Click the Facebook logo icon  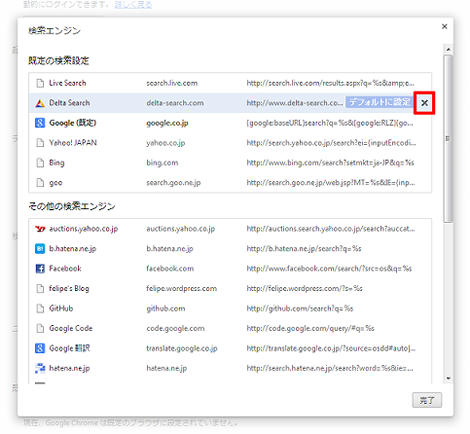(x=40, y=269)
